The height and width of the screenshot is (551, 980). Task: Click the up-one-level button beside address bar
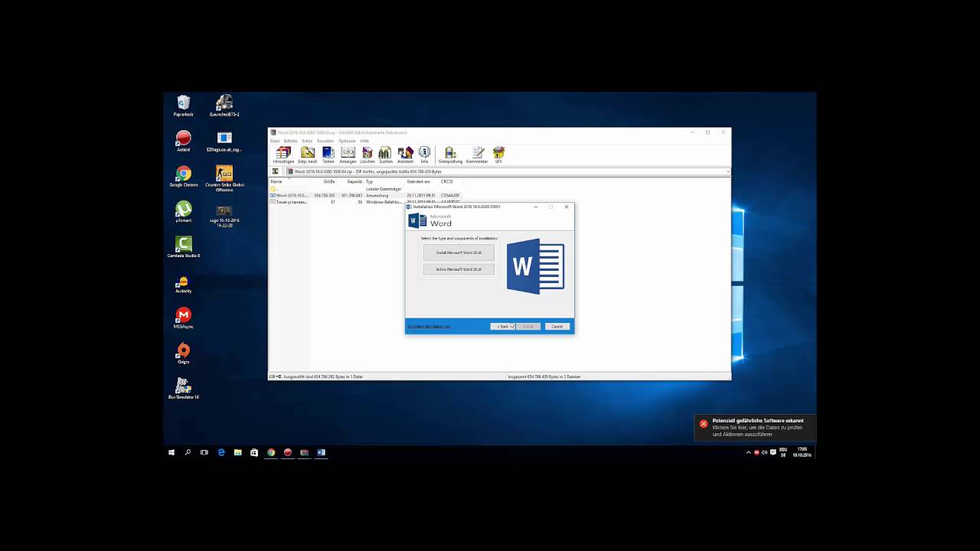276,171
